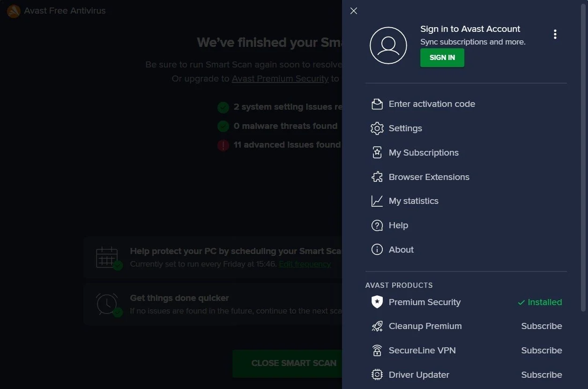588x389 pixels.
Task: View My statistics
Action: point(413,201)
